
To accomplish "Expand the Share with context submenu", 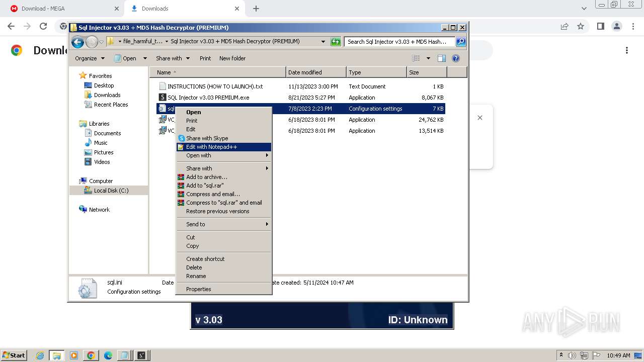I will pyautogui.click(x=224, y=168).
